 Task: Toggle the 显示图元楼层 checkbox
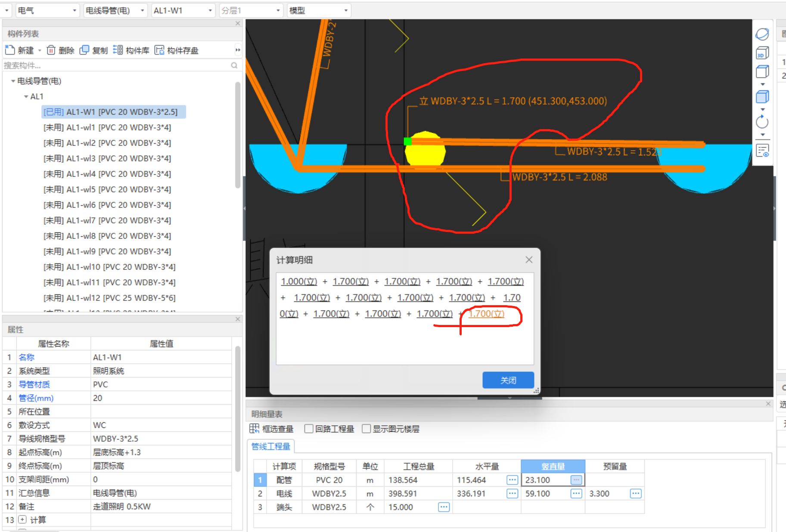click(x=366, y=429)
